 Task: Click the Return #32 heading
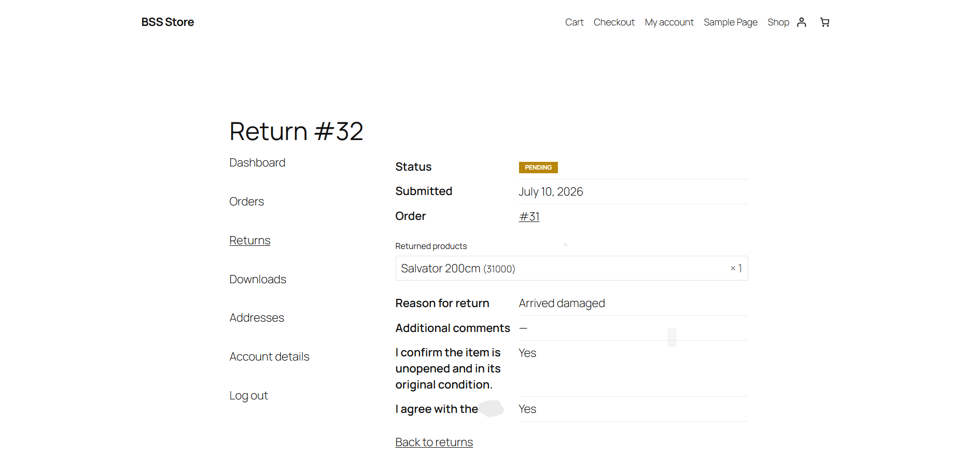(x=296, y=131)
